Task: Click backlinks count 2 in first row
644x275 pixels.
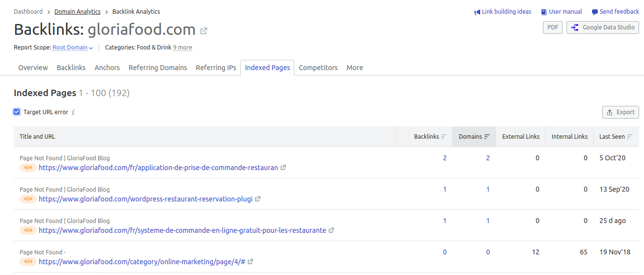Action: tap(445, 158)
